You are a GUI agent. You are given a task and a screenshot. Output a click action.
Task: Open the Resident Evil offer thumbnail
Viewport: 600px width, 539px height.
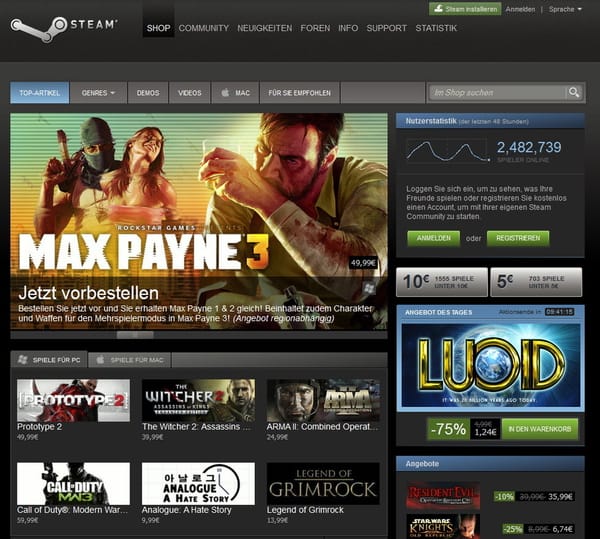(x=443, y=495)
